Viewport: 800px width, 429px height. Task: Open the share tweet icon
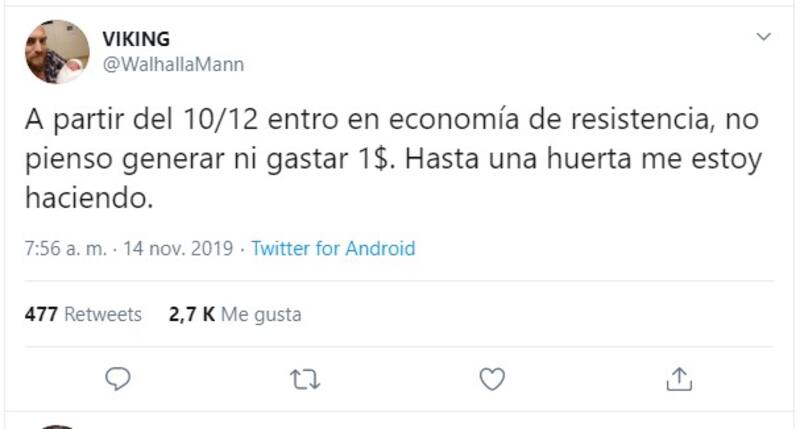(x=678, y=378)
